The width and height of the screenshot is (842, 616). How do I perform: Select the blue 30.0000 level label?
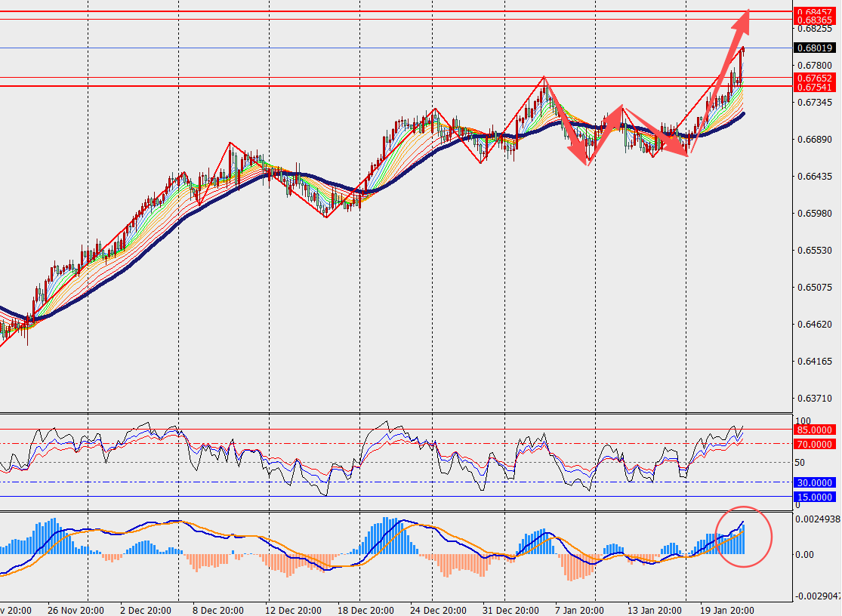tap(814, 482)
